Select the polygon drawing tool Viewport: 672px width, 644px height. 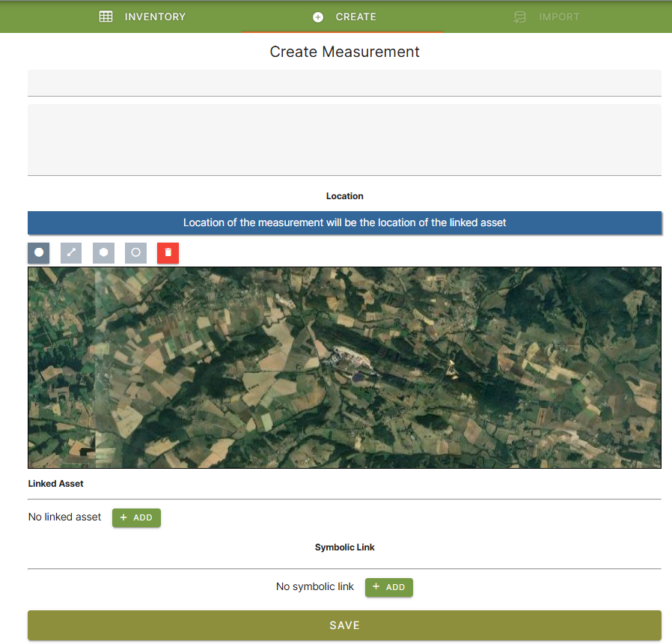coord(103,253)
